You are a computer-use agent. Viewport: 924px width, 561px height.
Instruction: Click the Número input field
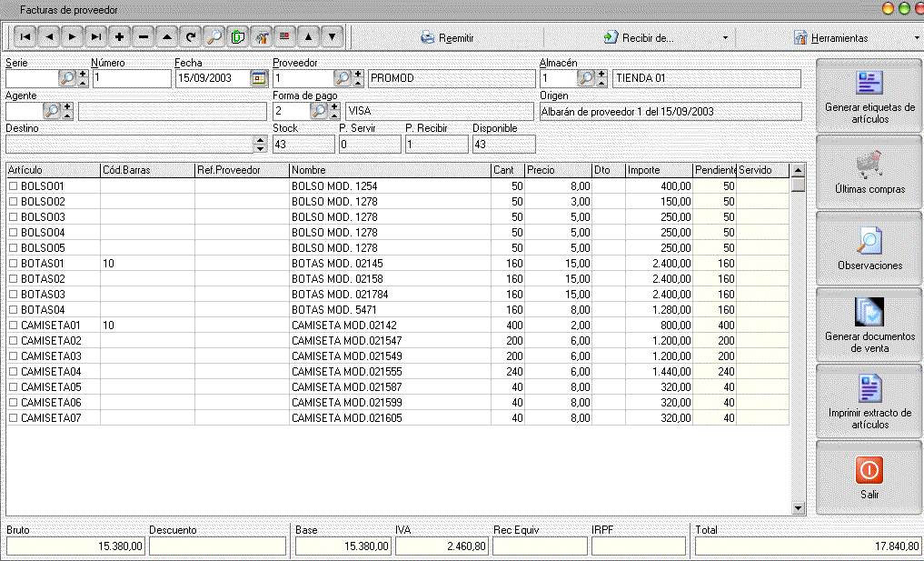(131, 78)
